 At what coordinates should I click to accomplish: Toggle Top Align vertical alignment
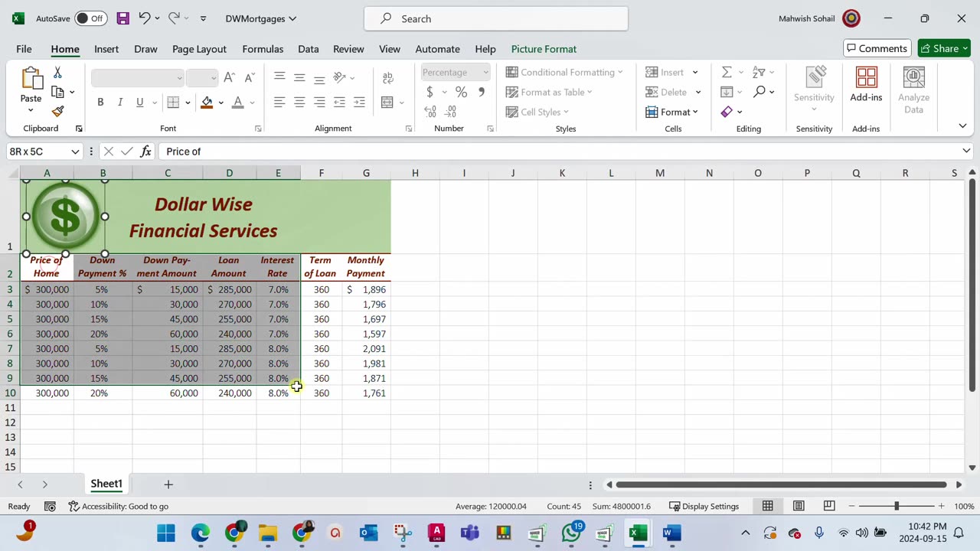[279, 77]
